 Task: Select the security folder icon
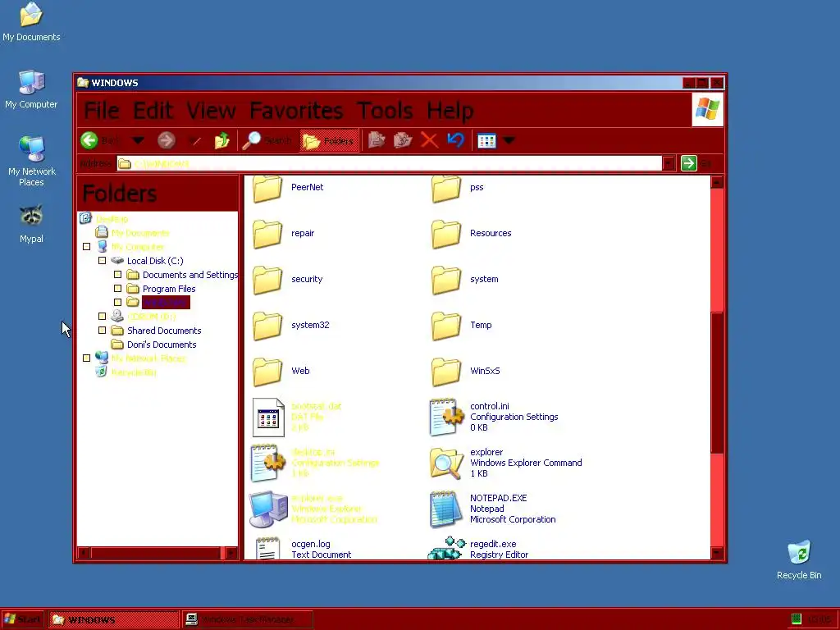tap(267, 281)
